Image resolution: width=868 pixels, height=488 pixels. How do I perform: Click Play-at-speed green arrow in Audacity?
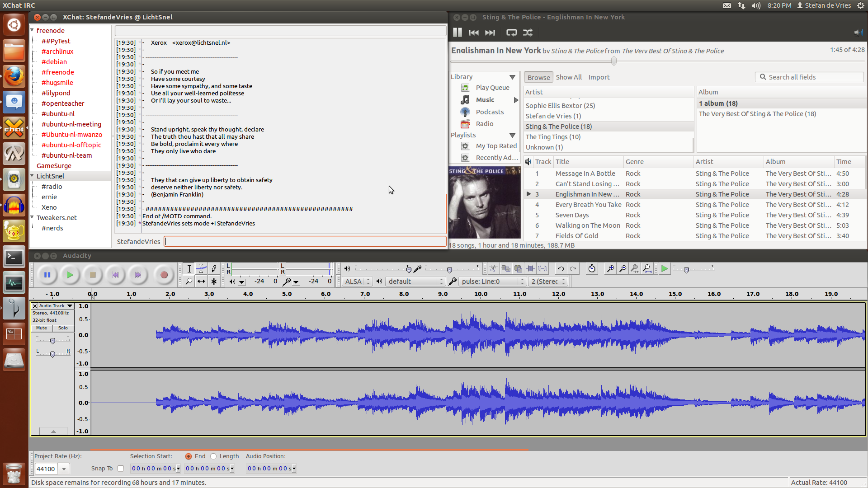665,269
